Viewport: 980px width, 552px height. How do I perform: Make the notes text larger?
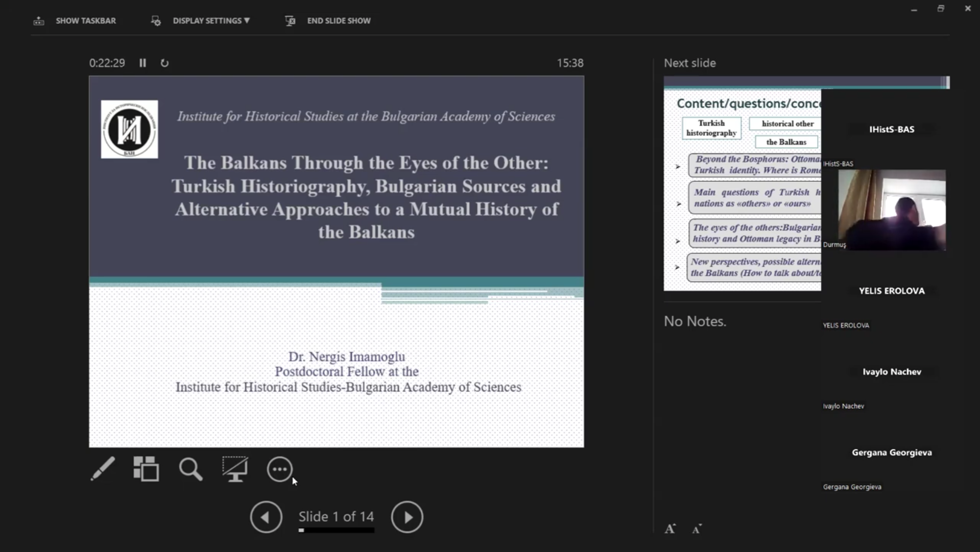click(x=670, y=529)
